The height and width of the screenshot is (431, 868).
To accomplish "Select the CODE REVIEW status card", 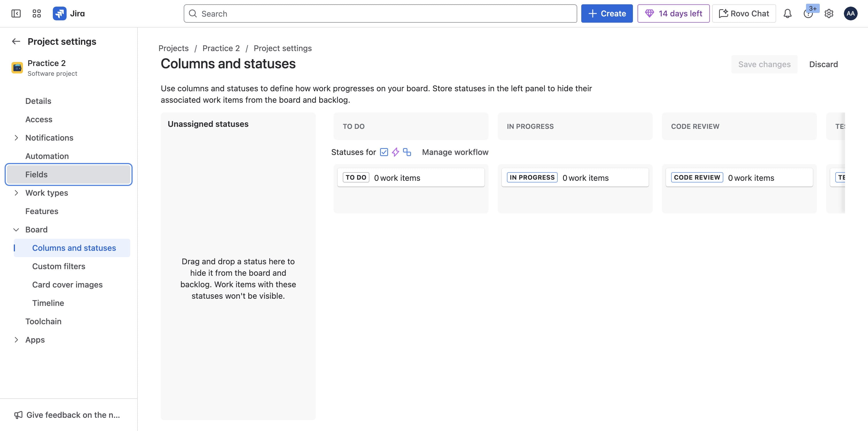I will pyautogui.click(x=739, y=178).
